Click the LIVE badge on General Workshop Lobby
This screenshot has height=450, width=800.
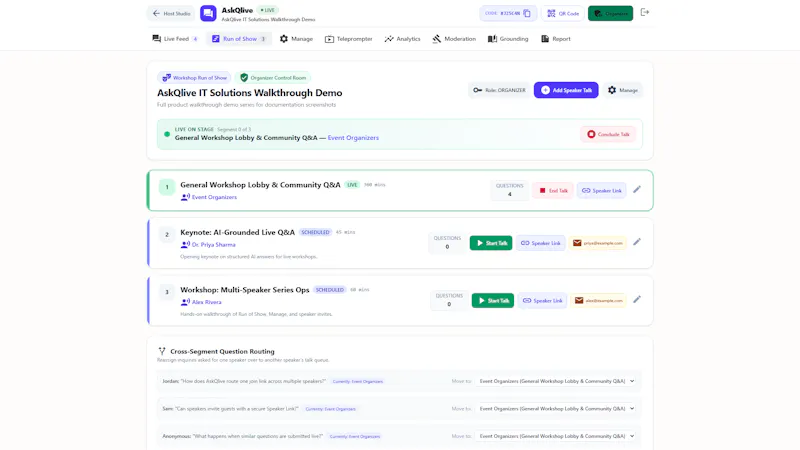click(x=352, y=185)
